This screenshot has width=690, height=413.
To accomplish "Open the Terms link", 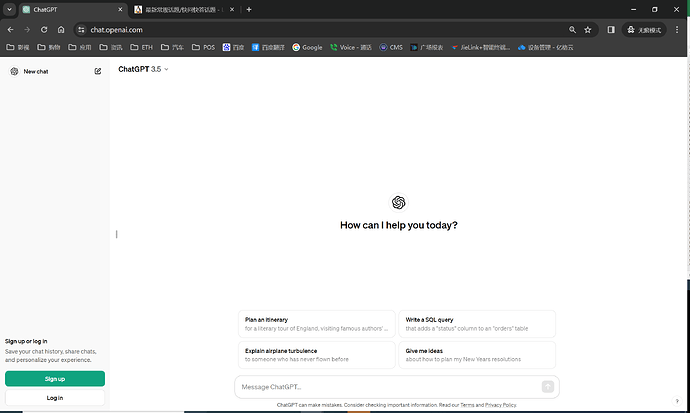I will (467, 405).
